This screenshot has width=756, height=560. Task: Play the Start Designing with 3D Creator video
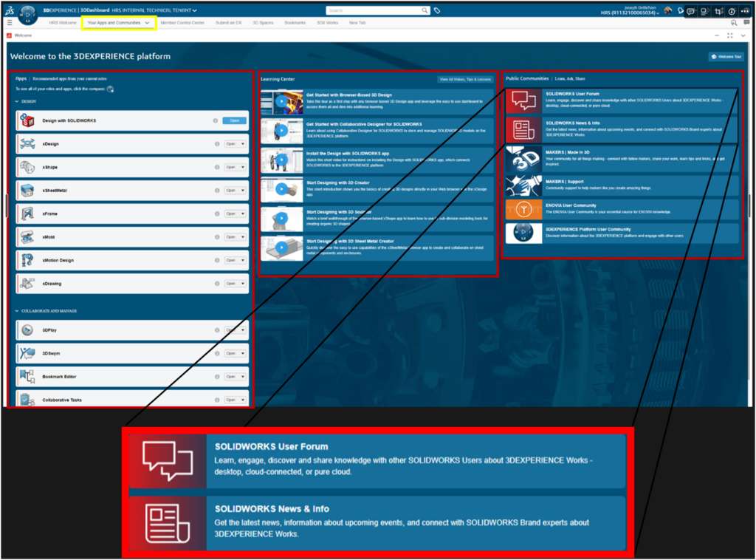(281, 190)
